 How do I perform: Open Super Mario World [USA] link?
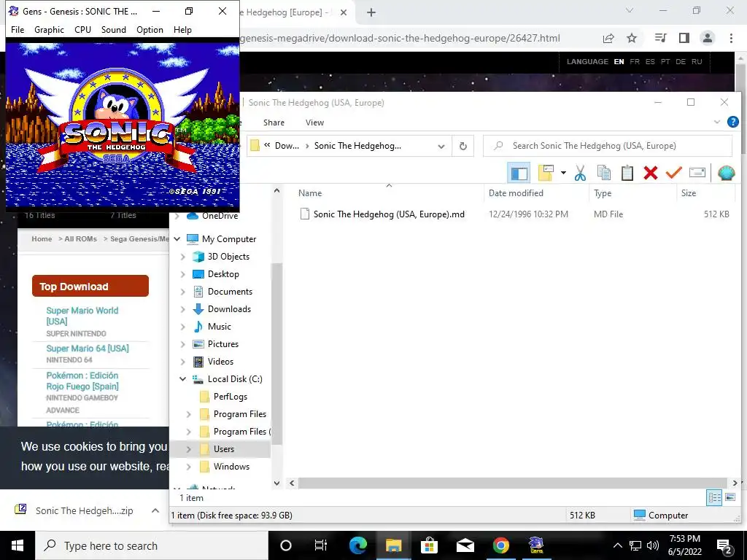pyautogui.click(x=82, y=316)
